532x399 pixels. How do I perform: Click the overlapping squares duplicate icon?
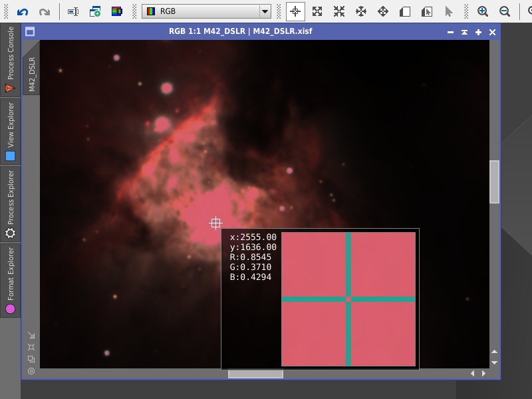click(31, 359)
